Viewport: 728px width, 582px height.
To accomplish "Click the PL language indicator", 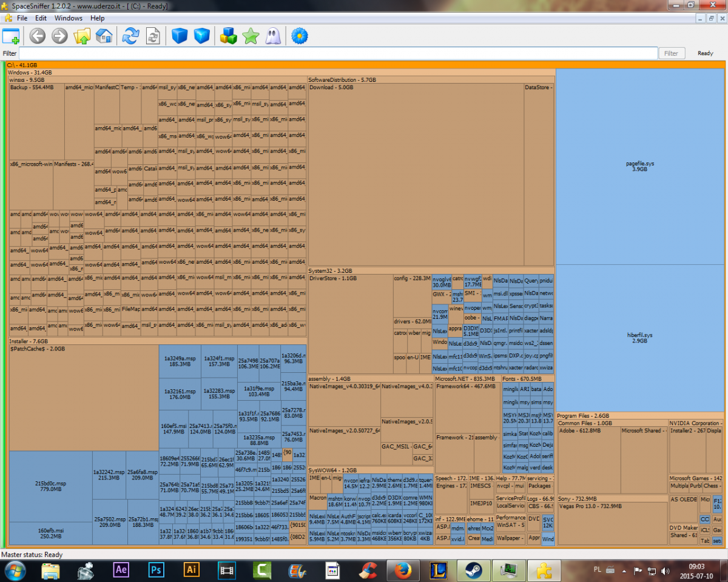I will pyautogui.click(x=597, y=570).
